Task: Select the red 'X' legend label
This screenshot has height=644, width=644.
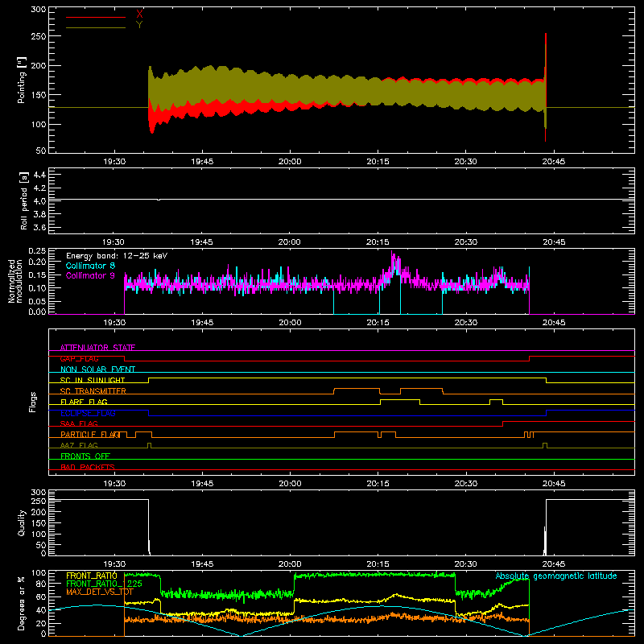Action: pos(139,14)
